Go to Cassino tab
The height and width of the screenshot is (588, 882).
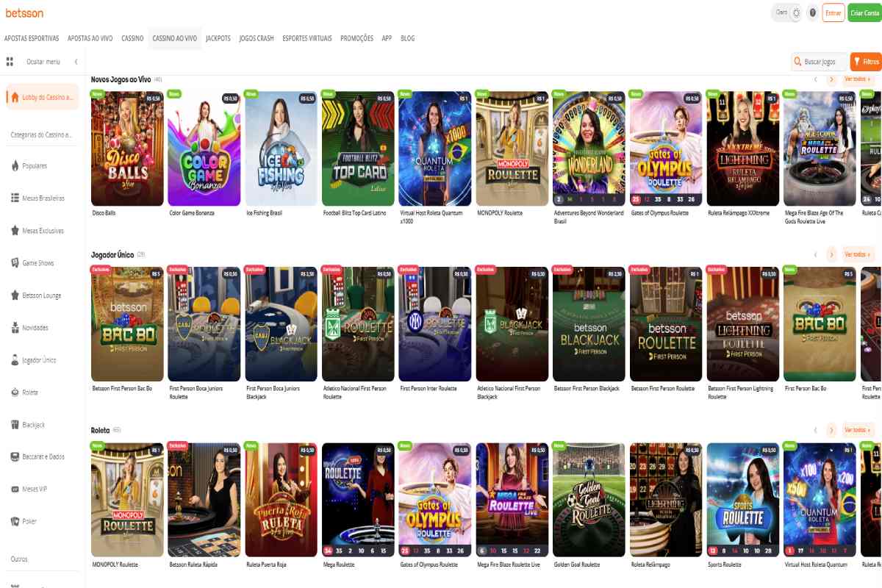(x=132, y=38)
